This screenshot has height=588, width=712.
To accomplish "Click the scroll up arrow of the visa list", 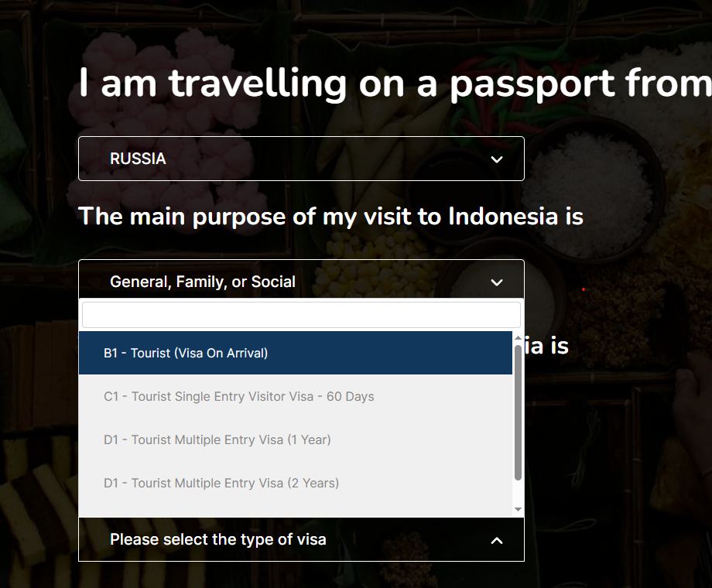I will coord(518,337).
